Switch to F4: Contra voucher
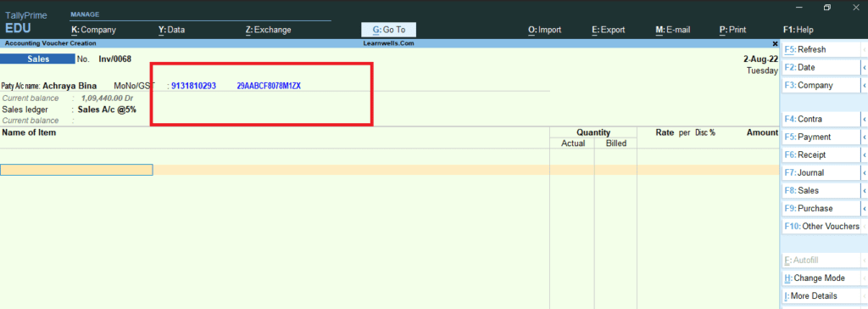This screenshot has width=868, height=309. pos(821,119)
